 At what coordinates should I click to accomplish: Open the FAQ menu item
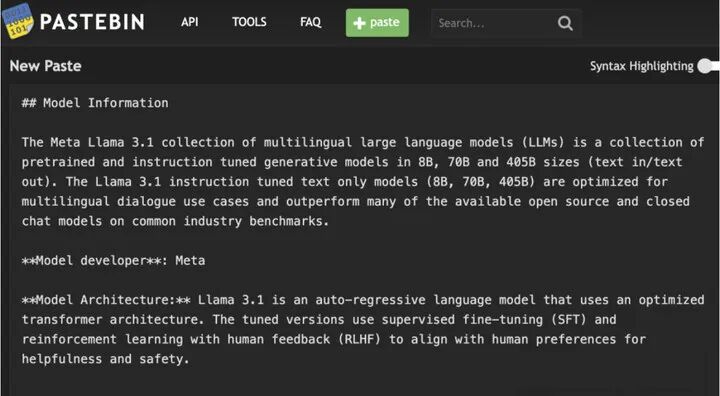(310, 22)
